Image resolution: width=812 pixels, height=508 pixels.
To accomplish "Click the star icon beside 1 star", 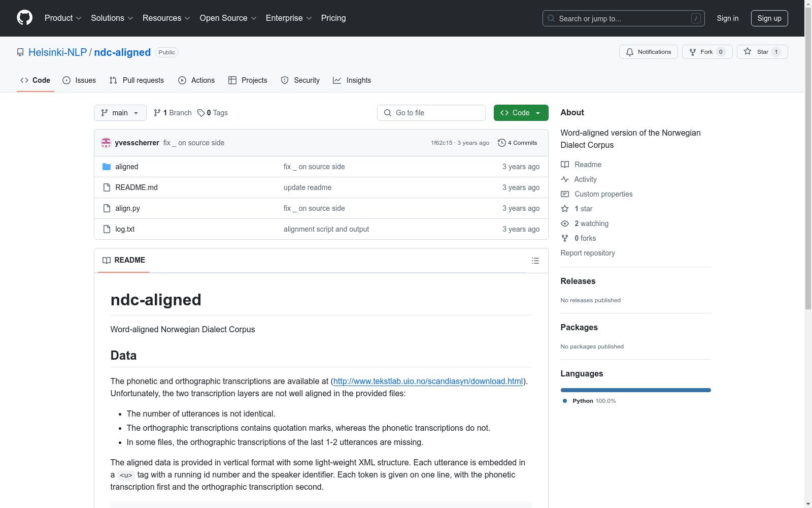I will 565,209.
